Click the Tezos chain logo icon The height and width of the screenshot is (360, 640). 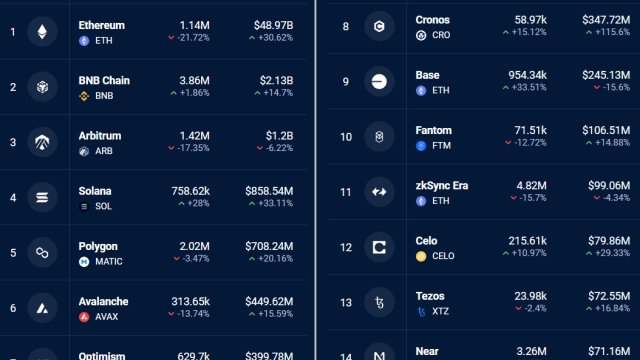tap(379, 302)
